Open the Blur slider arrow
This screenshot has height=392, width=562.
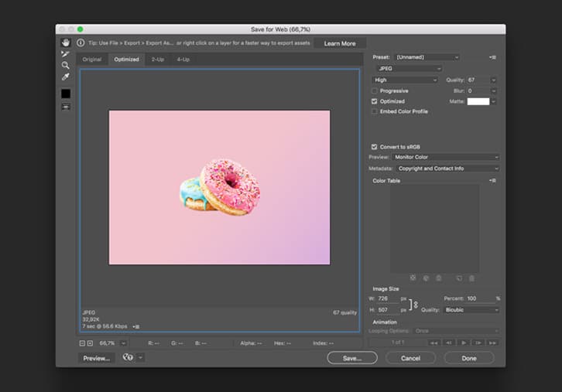[x=494, y=91]
